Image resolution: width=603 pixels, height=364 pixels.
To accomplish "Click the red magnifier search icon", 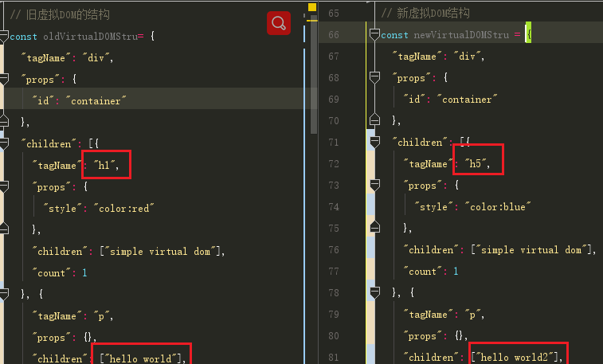I will tap(279, 23).
